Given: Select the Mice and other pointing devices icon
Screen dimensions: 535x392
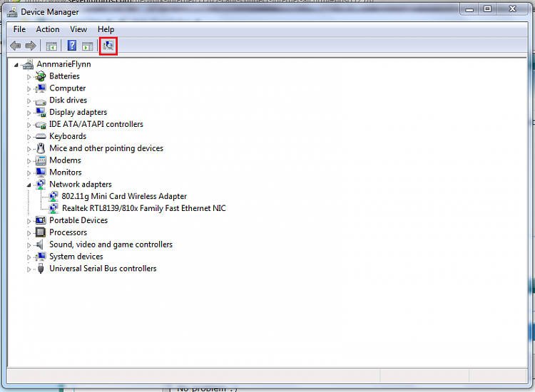Looking at the screenshot, I should click(41, 148).
